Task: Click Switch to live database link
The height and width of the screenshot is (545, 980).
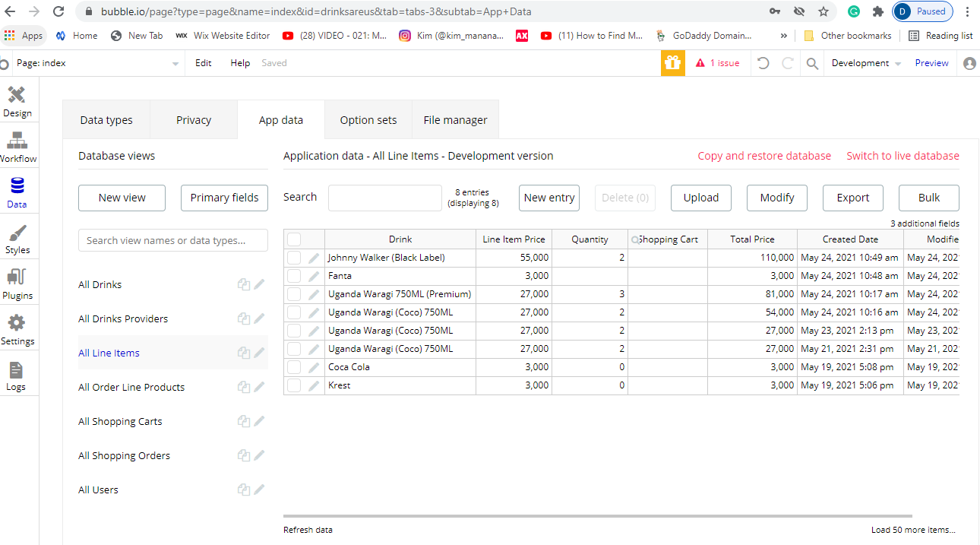Action: click(x=903, y=156)
